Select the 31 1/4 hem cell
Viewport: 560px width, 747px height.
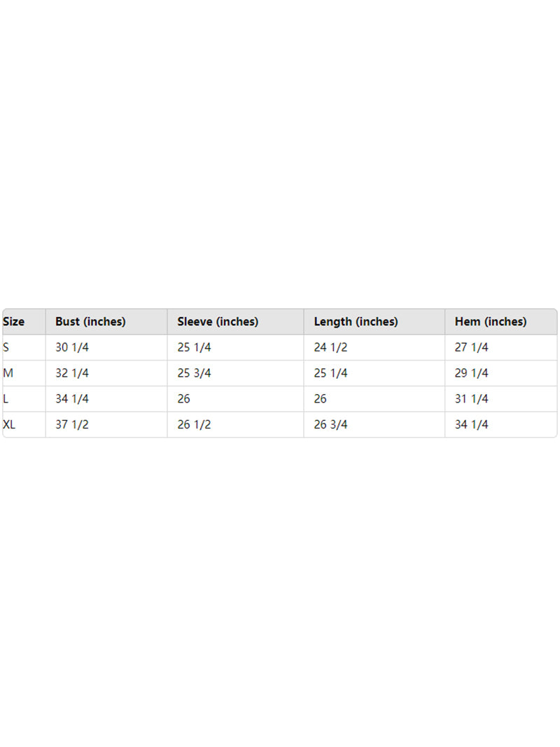pos(472,399)
